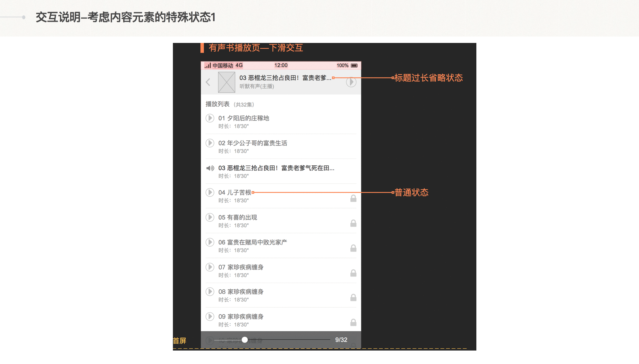This screenshot has height=364, width=639.
Task: Tap the lock icon on episode 05
Action: [353, 223]
